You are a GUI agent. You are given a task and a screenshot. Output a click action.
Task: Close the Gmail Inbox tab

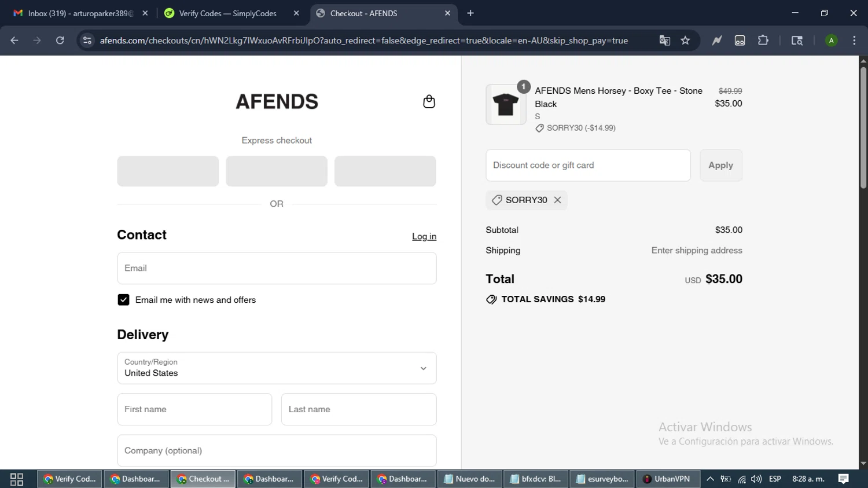coord(145,13)
